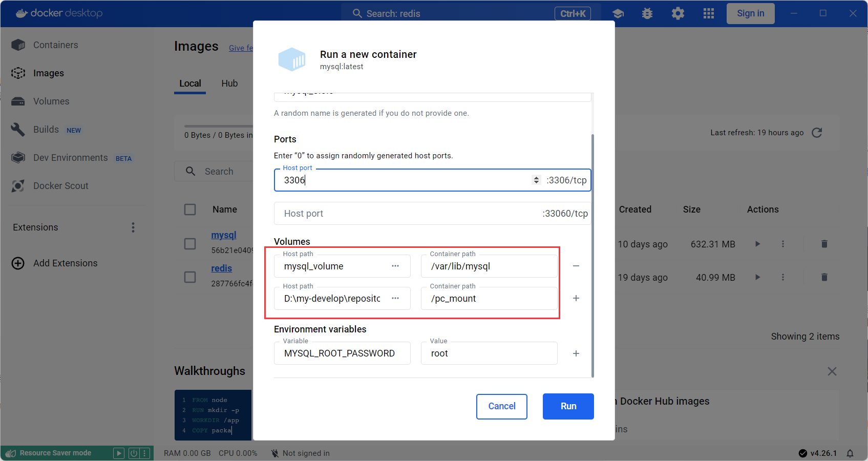Open Docker Scout icon

coord(18,186)
